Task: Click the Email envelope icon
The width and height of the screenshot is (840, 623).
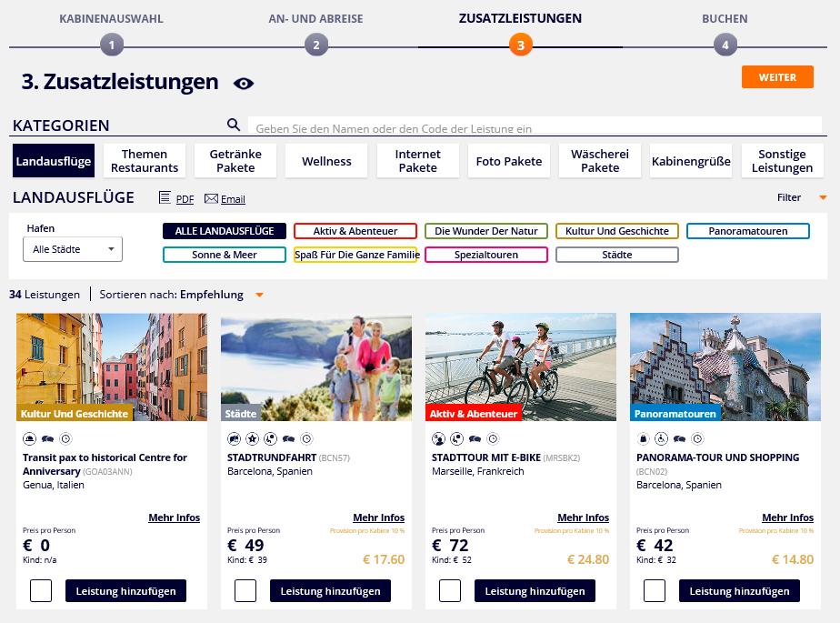Action: (211, 198)
